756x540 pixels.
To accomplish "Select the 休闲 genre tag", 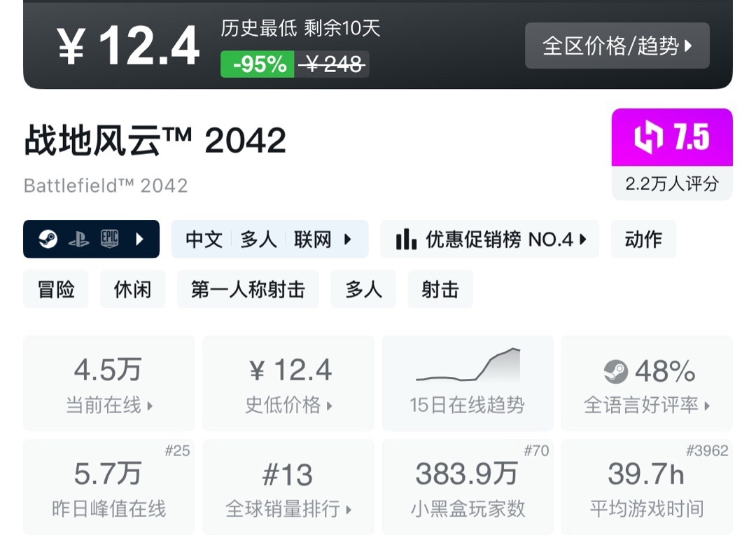I will [x=132, y=289].
